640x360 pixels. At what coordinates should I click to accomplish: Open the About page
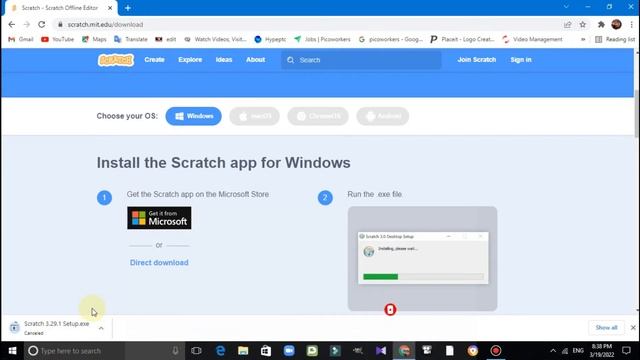[256, 60]
